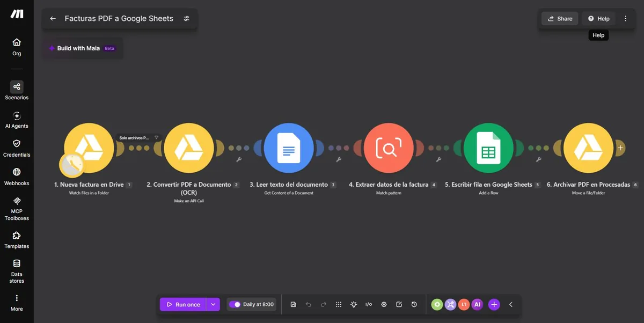Undo the last change
Image resolution: width=644 pixels, height=323 pixels.
coord(309,304)
